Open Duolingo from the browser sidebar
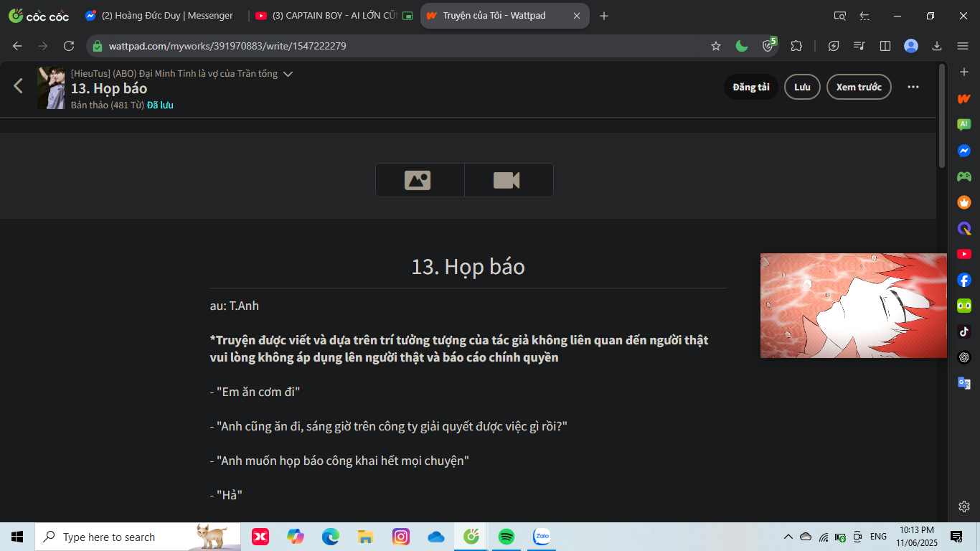 point(964,306)
